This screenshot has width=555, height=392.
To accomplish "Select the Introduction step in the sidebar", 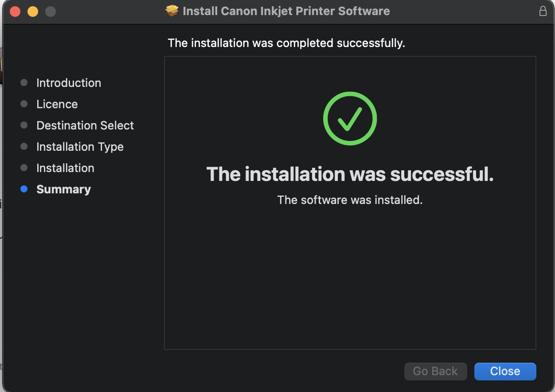I will pyautogui.click(x=69, y=83).
